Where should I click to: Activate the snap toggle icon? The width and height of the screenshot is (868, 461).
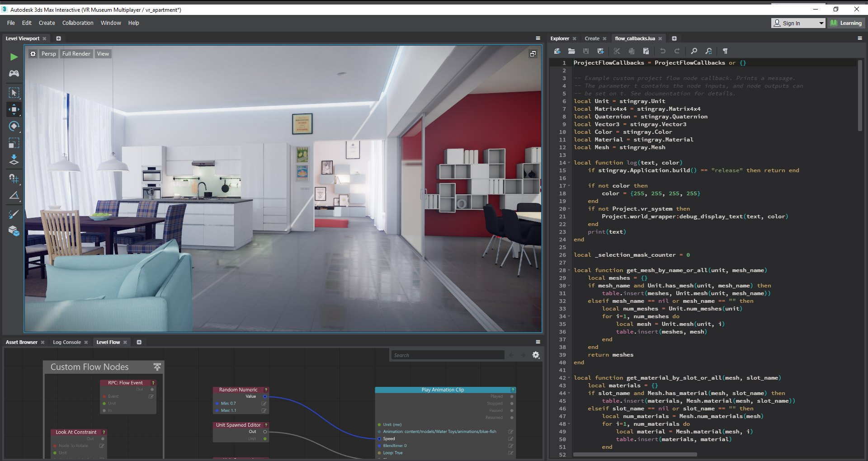14,179
